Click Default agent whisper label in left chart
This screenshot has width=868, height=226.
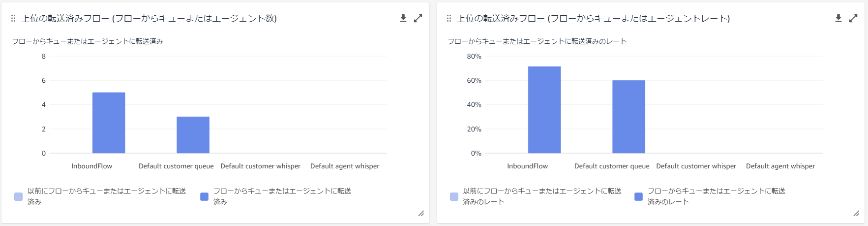(345, 166)
